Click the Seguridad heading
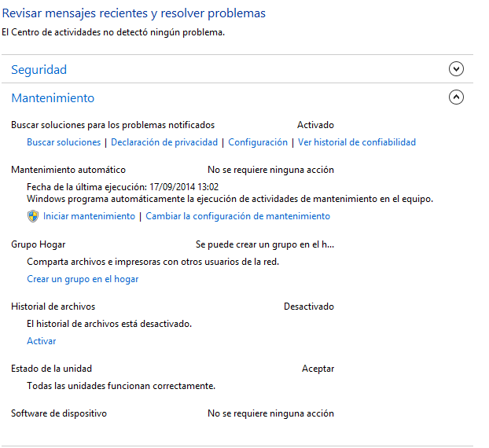This screenshot has height=448, width=489. [39, 69]
